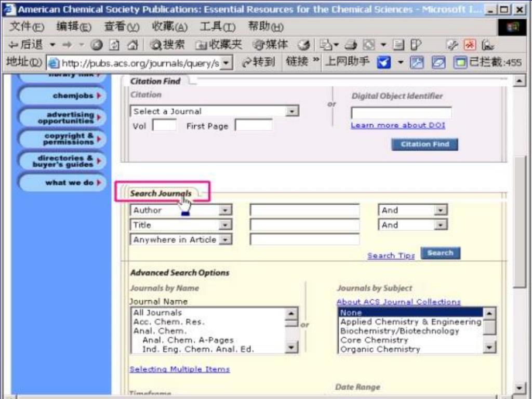Image resolution: width=532 pixels, height=399 pixels.
Task: Click the wrench tool icon in toolbar
Action: 453,45
